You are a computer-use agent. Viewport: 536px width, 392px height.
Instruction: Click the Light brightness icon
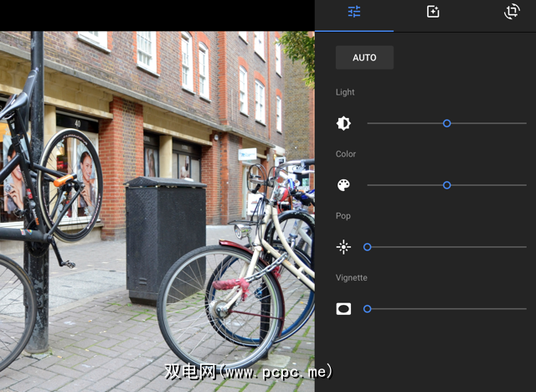(343, 123)
